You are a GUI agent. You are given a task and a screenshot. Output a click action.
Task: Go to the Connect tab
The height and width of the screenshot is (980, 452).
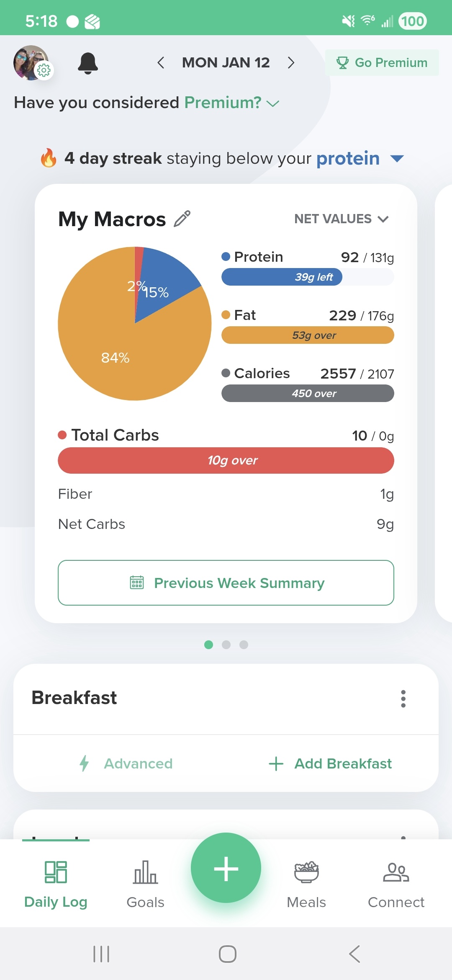point(396,884)
